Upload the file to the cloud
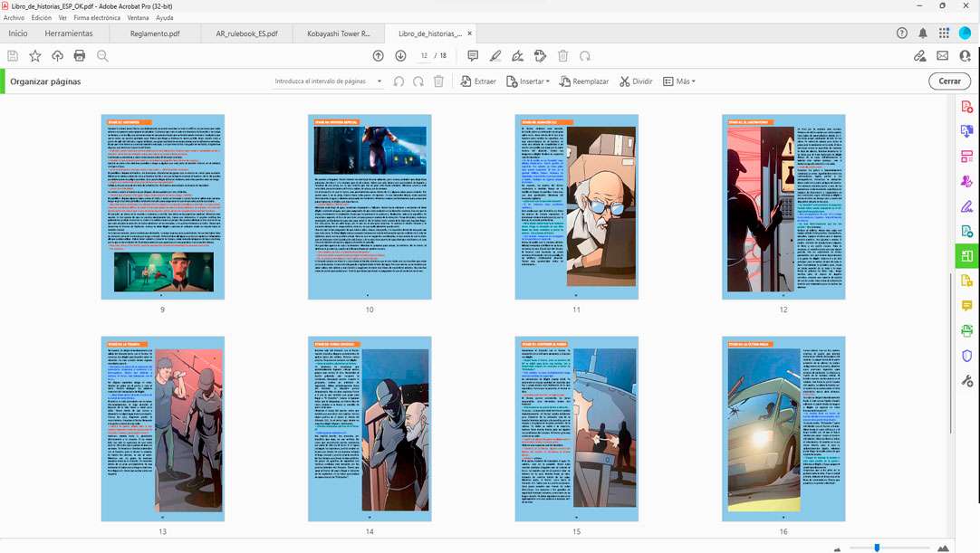Image resolution: width=980 pixels, height=553 pixels. click(57, 56)
